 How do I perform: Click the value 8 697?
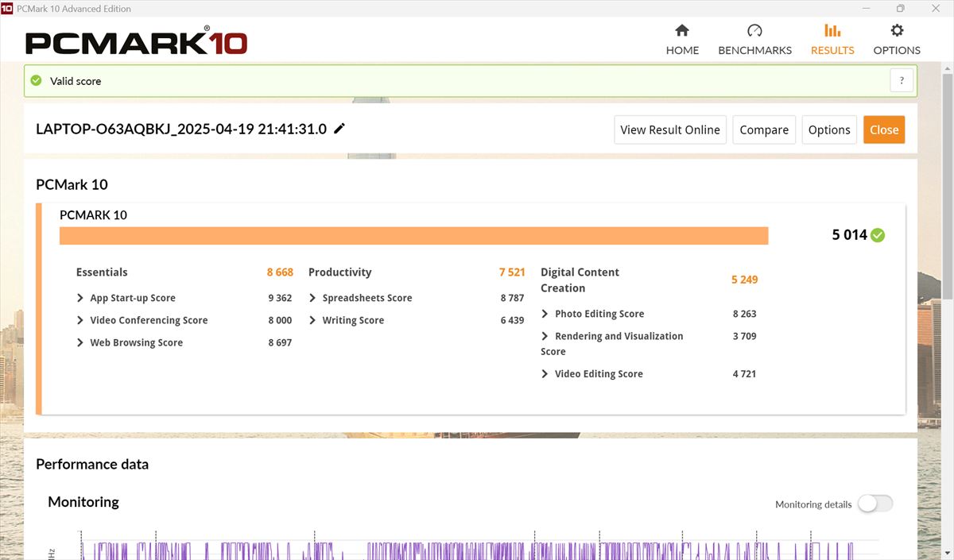point(280,342)
